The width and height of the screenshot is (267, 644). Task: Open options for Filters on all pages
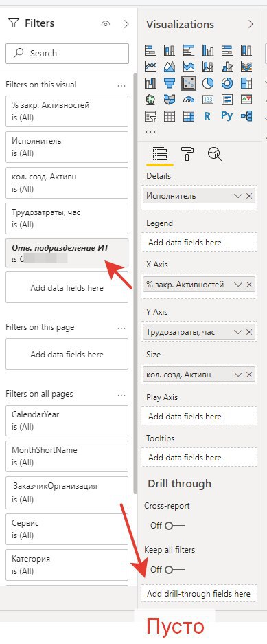tap(121, 395)
